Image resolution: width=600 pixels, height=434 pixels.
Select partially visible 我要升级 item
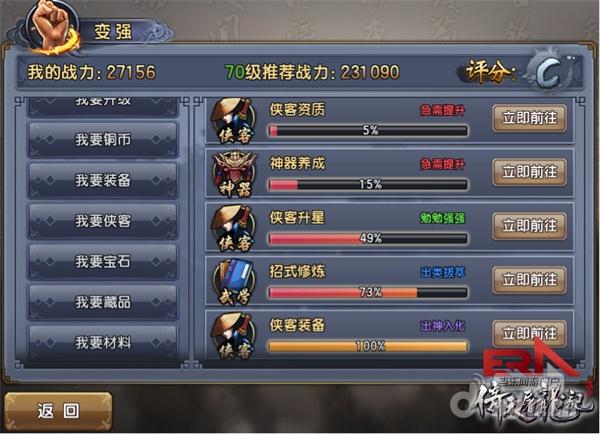click(103, 106)
